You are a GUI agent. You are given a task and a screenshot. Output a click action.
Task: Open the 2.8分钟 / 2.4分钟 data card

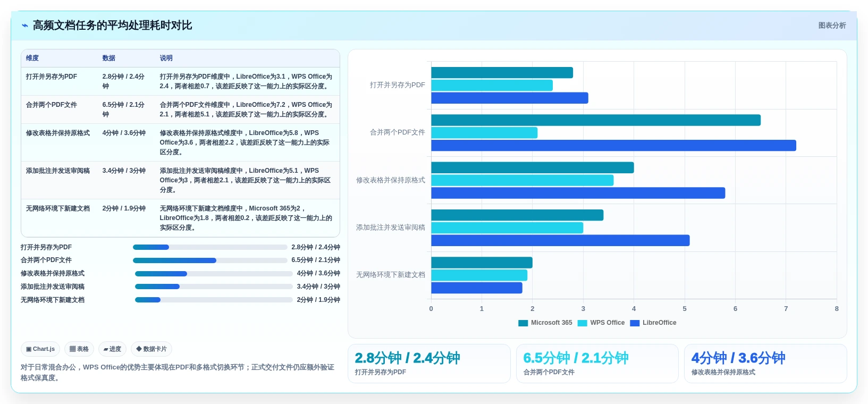429,364
